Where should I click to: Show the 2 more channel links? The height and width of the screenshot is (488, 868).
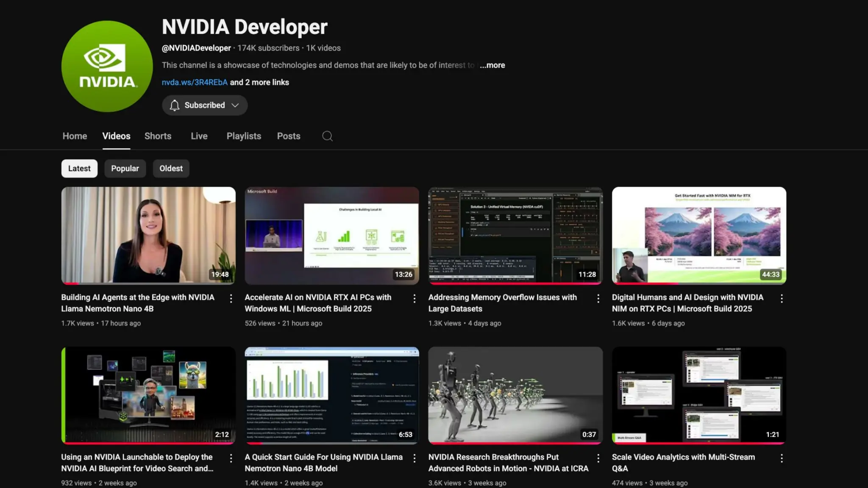[x=259, y=83]
